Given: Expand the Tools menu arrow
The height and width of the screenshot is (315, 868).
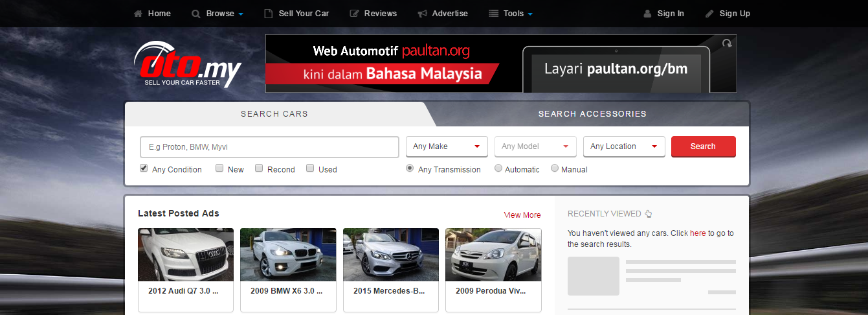Looking at the screenshot, I should [530, 14].
